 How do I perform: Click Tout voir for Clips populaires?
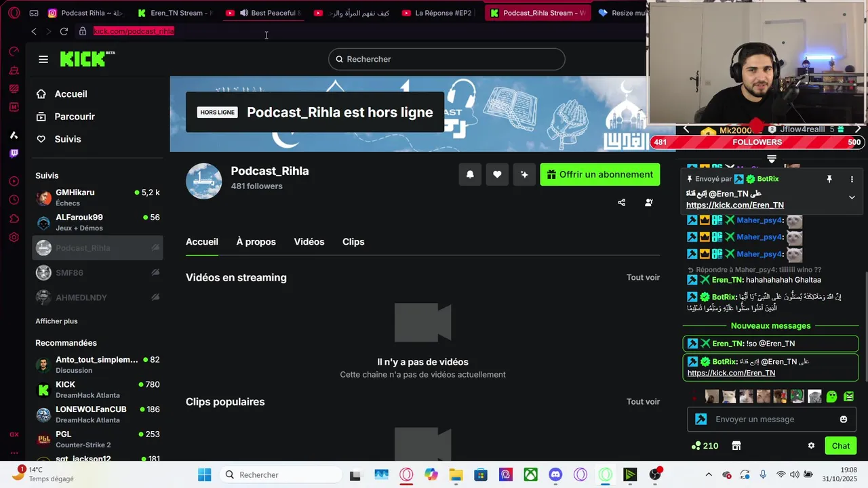click(x=643, y=401)
